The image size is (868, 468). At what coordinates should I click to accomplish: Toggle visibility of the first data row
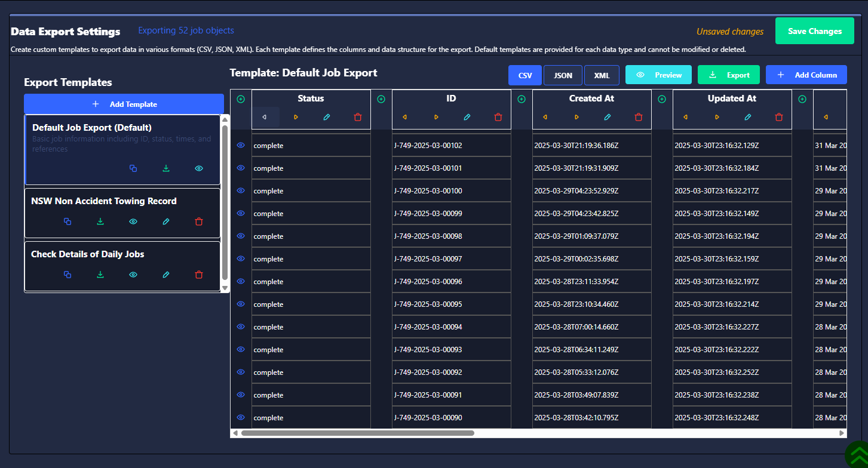(x=241, y=145)
